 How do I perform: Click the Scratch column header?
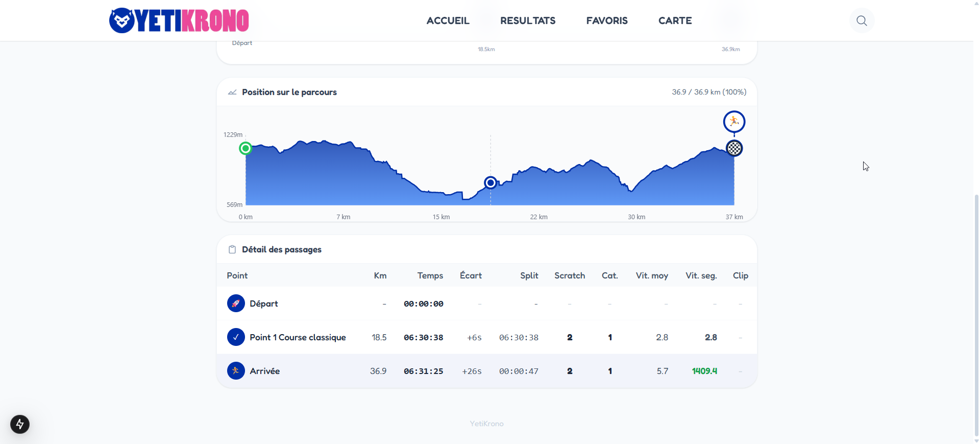(x=570, y=275)
